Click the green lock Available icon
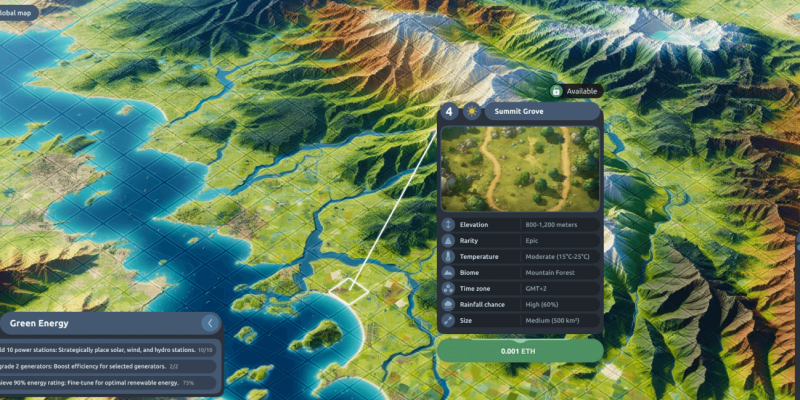This screenshot has width=800, height=400. click(x=556, y=91)
